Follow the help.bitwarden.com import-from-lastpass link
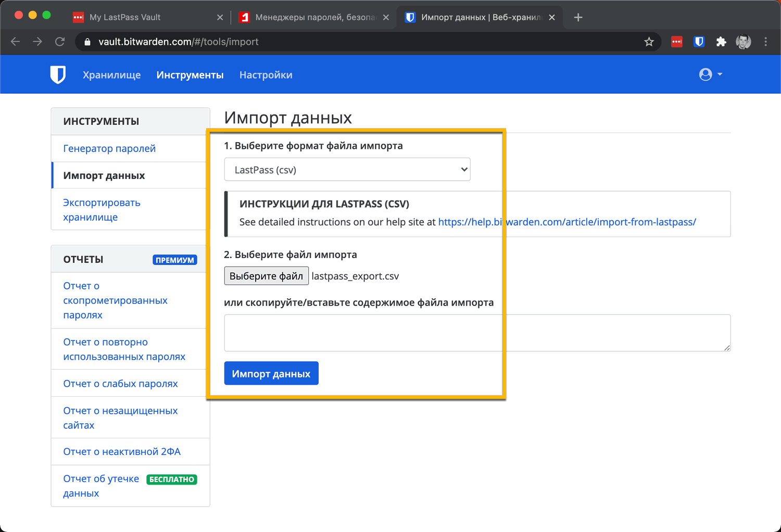This screenshot has height=532, width=781. (x=567, y=222)
